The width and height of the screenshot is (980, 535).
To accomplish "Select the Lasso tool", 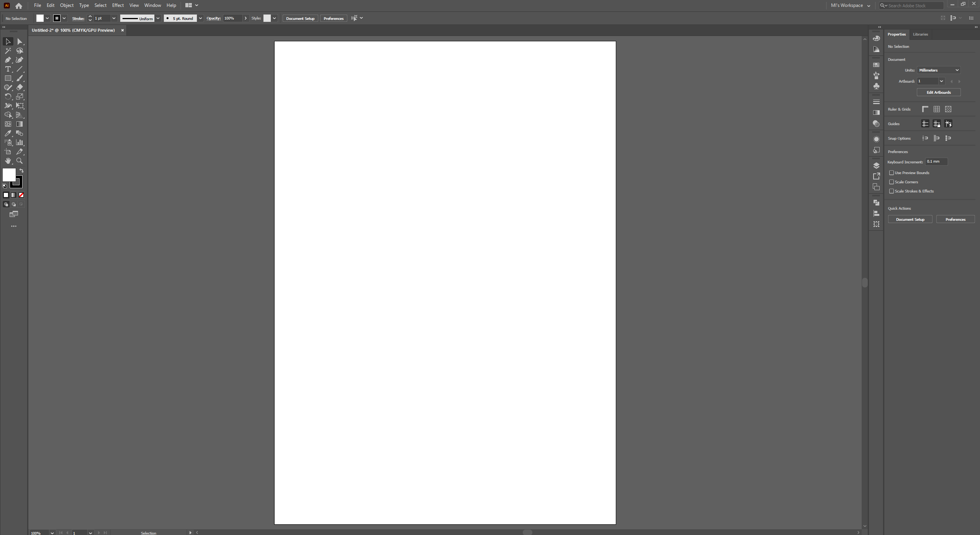I will (20, 51).
